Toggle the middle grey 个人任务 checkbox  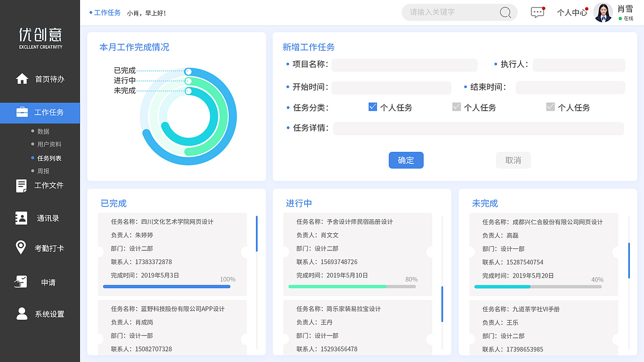[x=456, y=107]
